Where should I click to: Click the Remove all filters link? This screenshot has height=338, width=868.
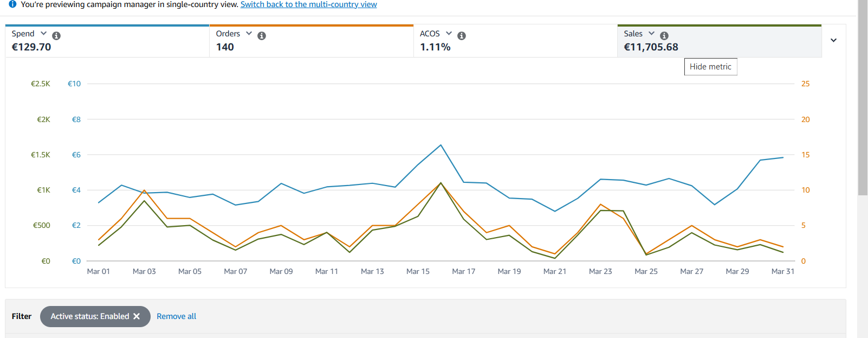(176, 316)
